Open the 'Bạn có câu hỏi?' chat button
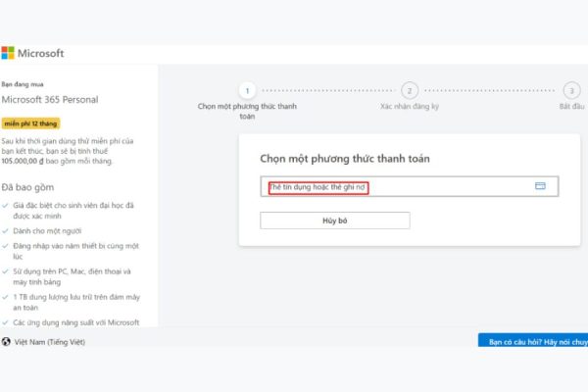 [533, 342]
